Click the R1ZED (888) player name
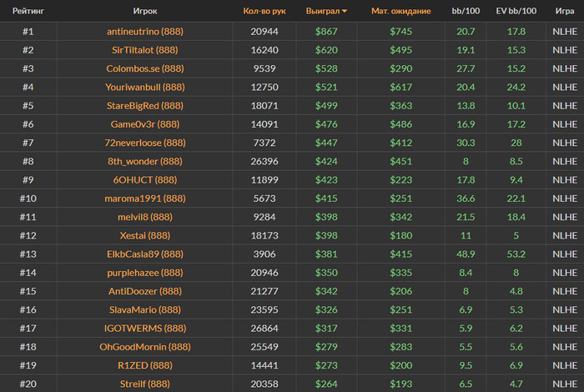Viewport: 584px width, 392px height. coord(145,365)
